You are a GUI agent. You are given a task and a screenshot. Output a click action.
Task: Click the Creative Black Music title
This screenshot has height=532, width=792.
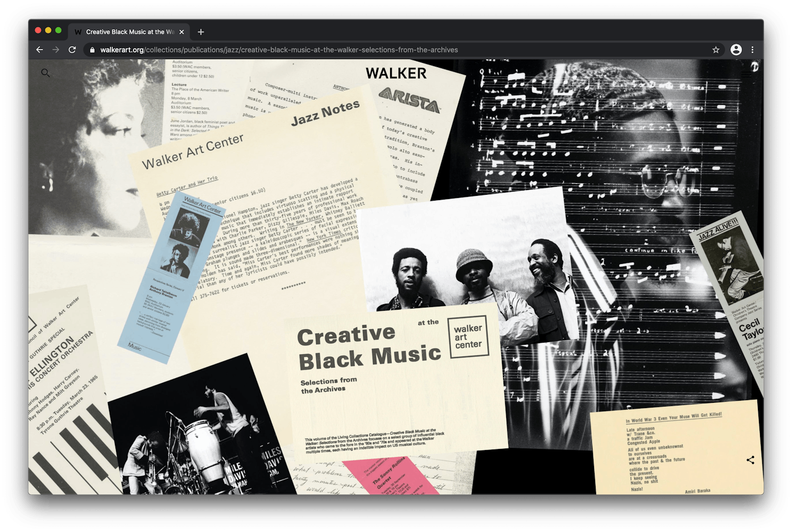pyautogui.click(x=369, y=347)
